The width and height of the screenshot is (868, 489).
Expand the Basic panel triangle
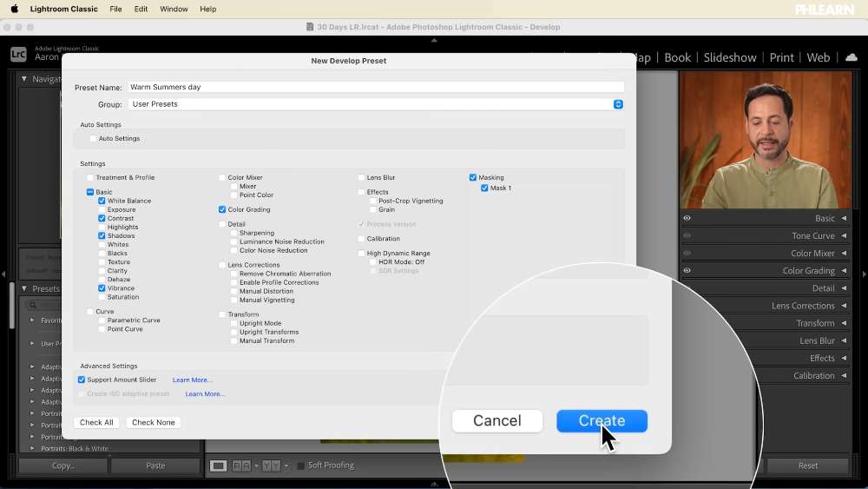point(844,218)
